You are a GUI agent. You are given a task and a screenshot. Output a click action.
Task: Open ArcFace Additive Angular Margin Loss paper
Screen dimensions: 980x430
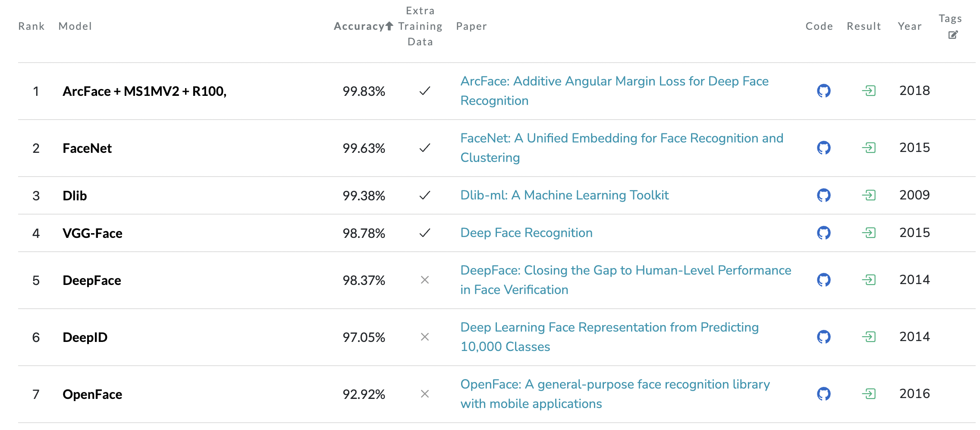(614, 91)
